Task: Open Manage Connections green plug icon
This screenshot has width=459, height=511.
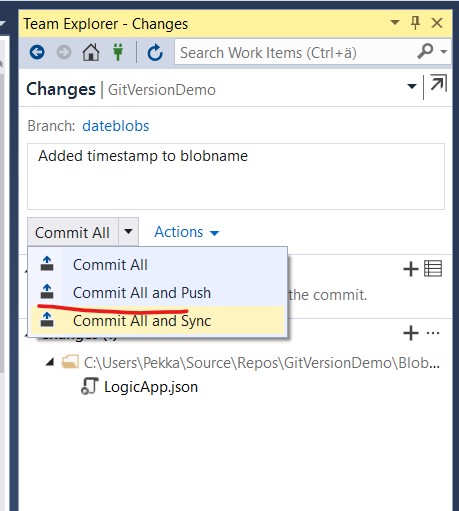Action: click(x=118, y=52)
